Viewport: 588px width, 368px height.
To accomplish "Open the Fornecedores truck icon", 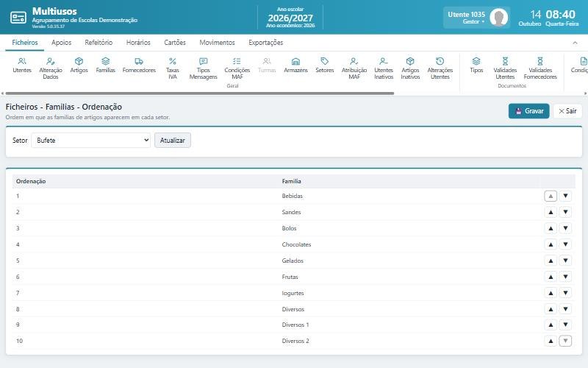I will click(139, 65).
